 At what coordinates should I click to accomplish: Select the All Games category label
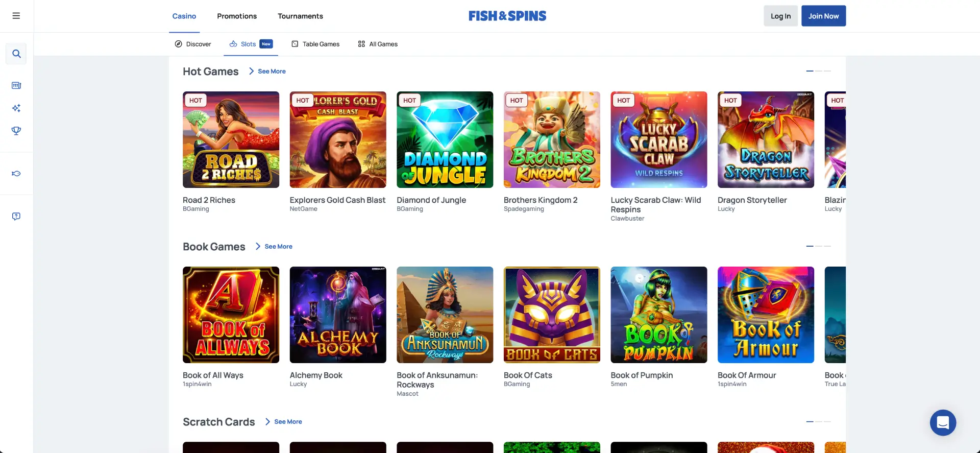tap(383, 44)
